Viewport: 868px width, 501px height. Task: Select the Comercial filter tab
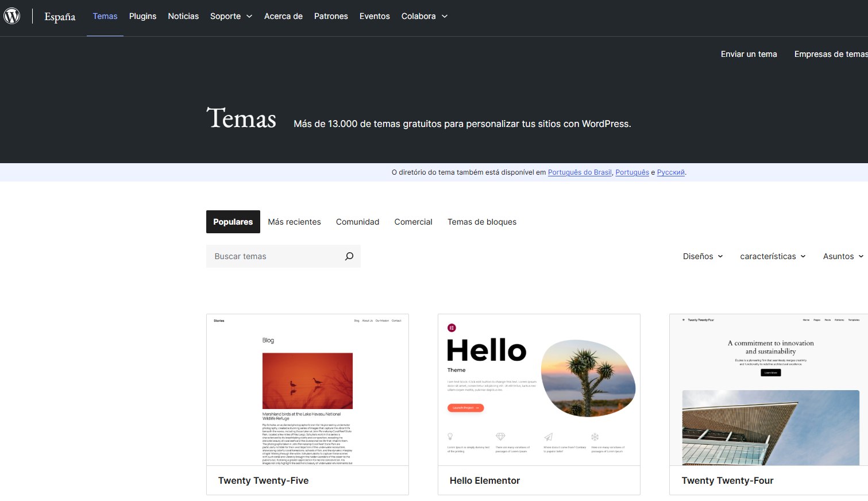[413, 222]
